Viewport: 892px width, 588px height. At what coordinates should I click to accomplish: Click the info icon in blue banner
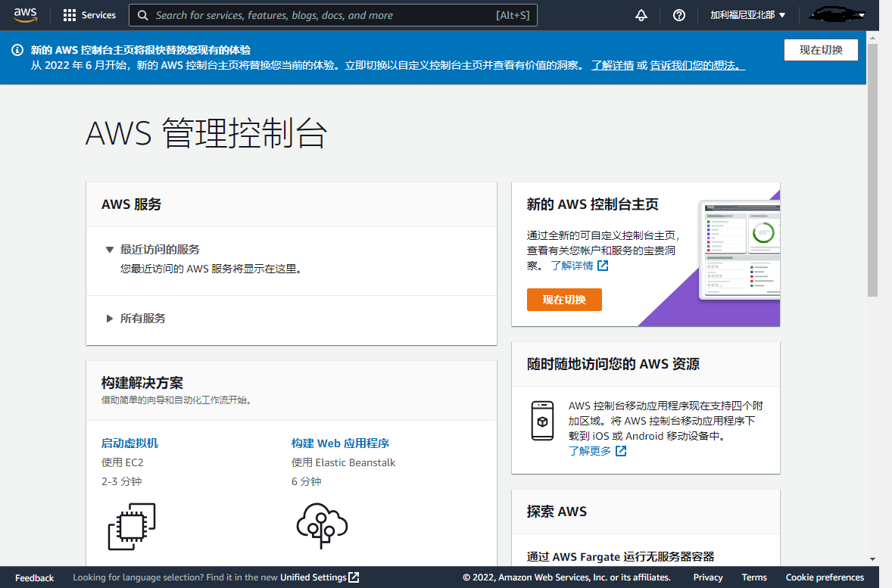click(x=17, y=50)
